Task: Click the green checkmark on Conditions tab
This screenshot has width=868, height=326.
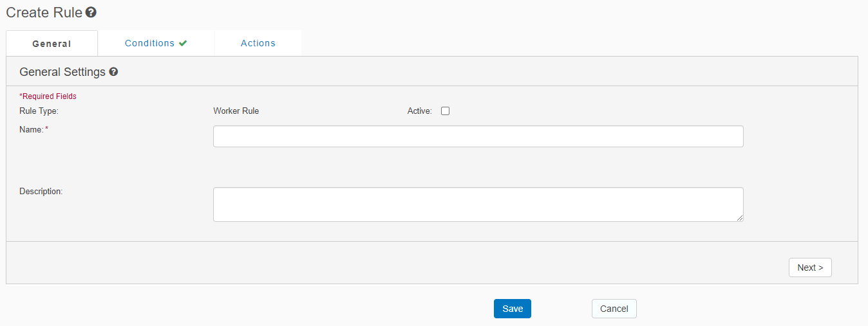Action: [183, 43]
